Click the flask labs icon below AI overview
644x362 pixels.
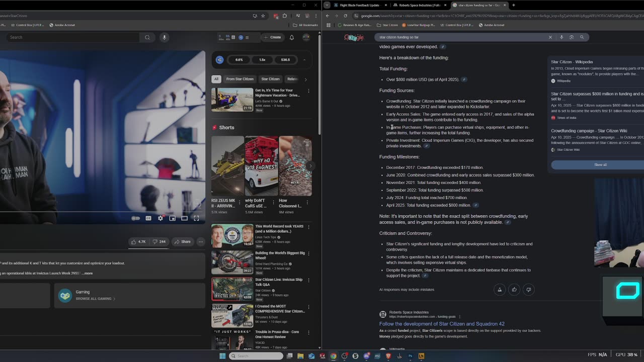click(x=500, y=290)
